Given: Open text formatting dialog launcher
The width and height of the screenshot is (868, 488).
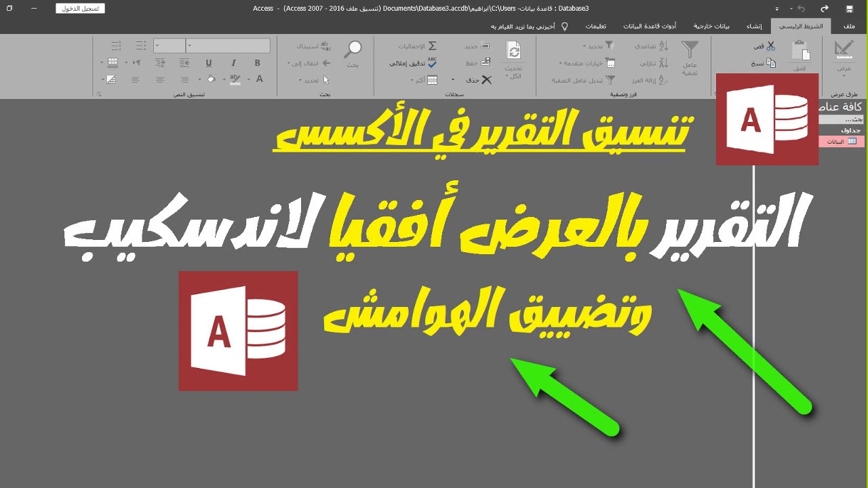Looking at the screenshot, I should [99, 94].
